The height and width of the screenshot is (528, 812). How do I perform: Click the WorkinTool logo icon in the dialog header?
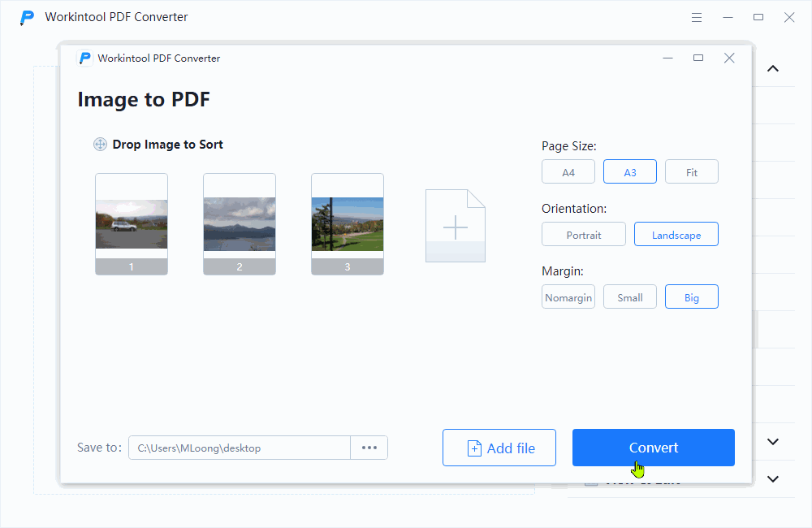(84, 58)
